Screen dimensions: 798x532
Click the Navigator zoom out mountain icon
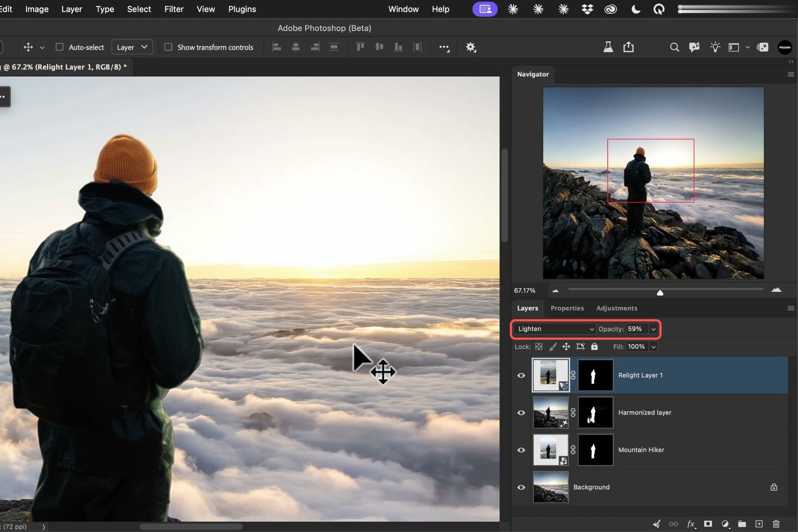point(555,291)
